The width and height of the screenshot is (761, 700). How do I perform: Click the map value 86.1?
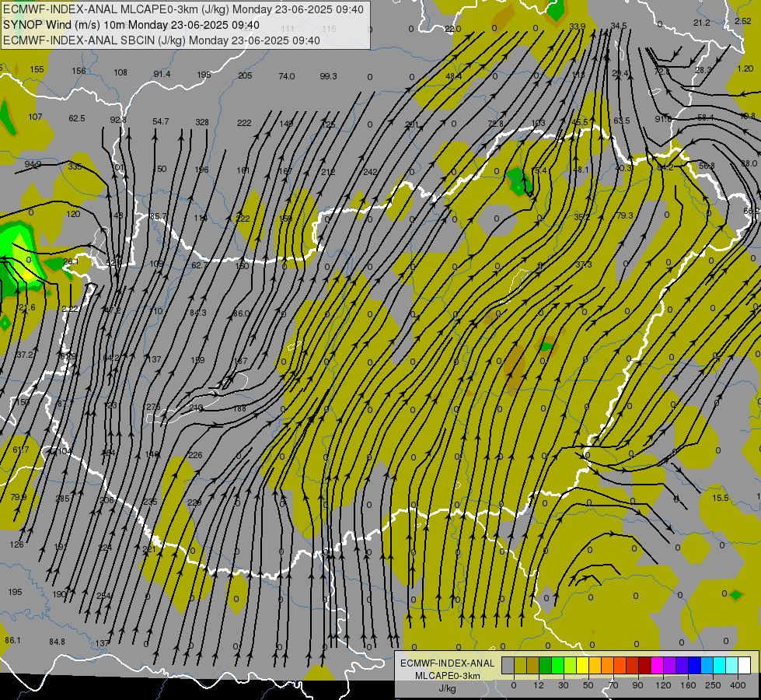click(x=12, y=640)
